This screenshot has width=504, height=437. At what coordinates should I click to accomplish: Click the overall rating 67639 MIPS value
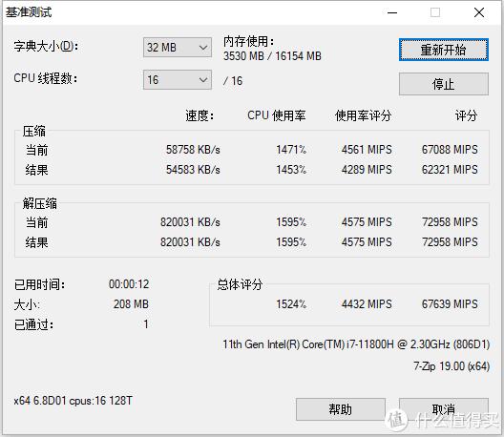[450, 304]
